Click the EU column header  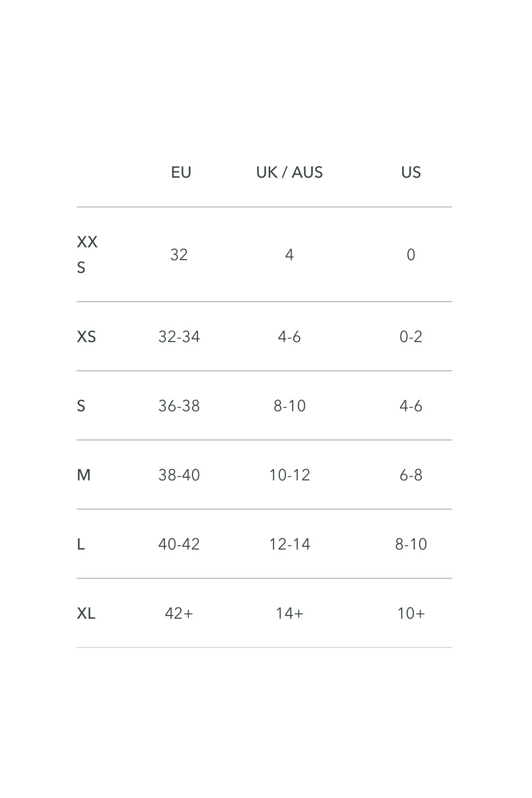coord(181,172)
